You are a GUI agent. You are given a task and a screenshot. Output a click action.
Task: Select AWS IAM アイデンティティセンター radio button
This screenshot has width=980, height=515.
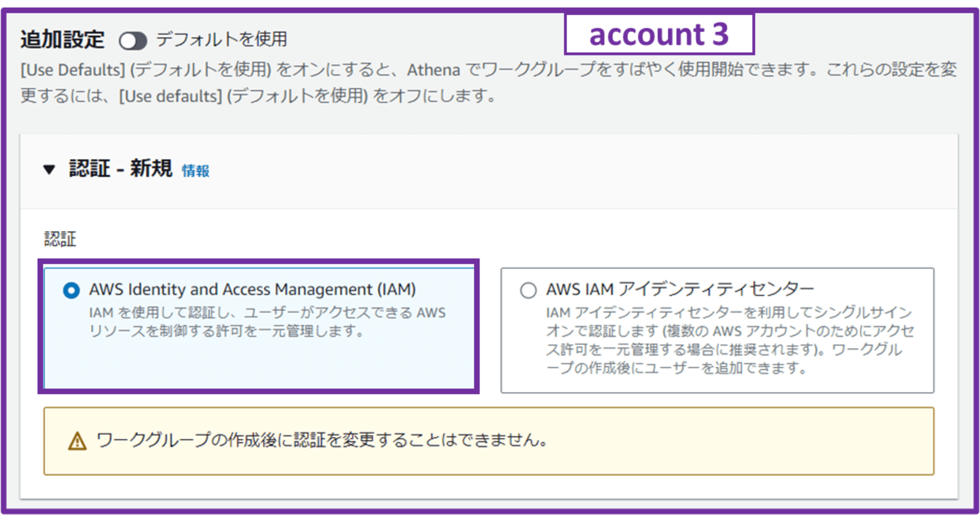[528, 290]
